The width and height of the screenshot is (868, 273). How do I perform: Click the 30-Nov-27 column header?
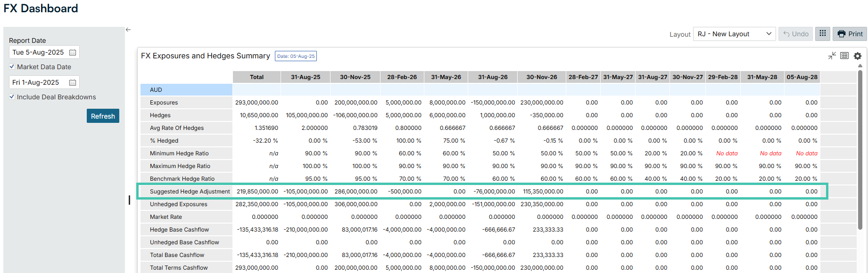[687, 77]
